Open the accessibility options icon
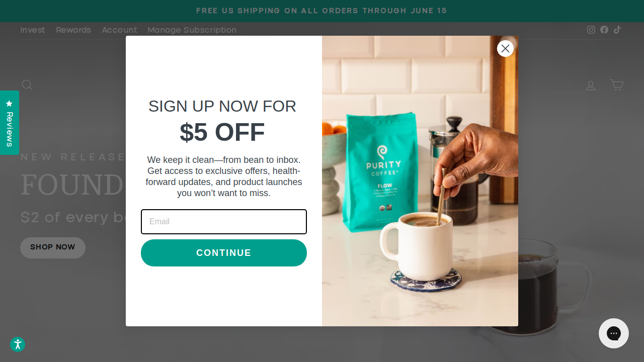The height and width of the screenshot is (362, 644). pyautogui.click(x=18, y=344)
